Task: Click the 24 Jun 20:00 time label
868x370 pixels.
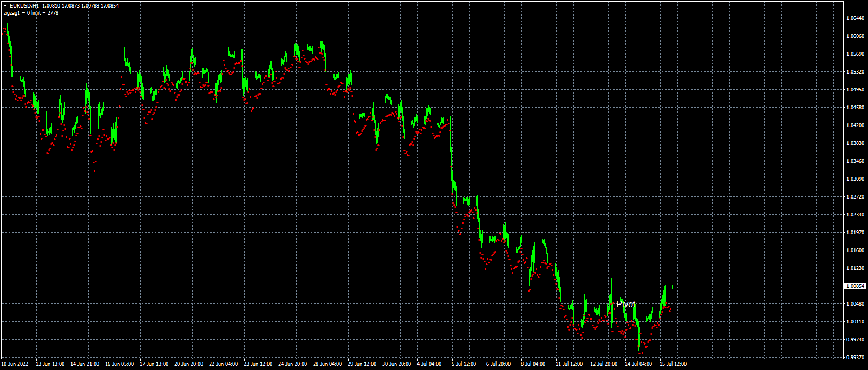Action: pyautogui.click(x=292, y=364)
